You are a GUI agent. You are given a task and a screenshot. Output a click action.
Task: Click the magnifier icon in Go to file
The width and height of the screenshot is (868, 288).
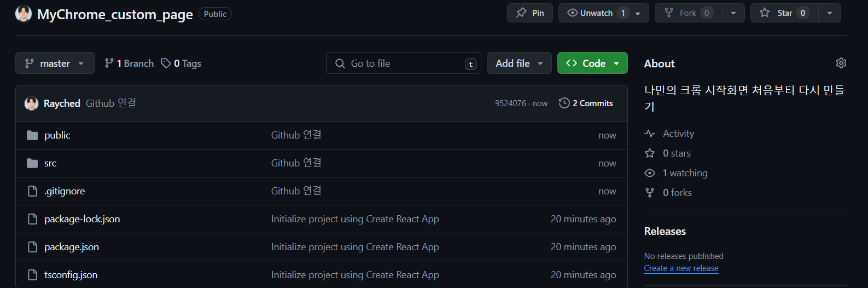tap(340, 64)
